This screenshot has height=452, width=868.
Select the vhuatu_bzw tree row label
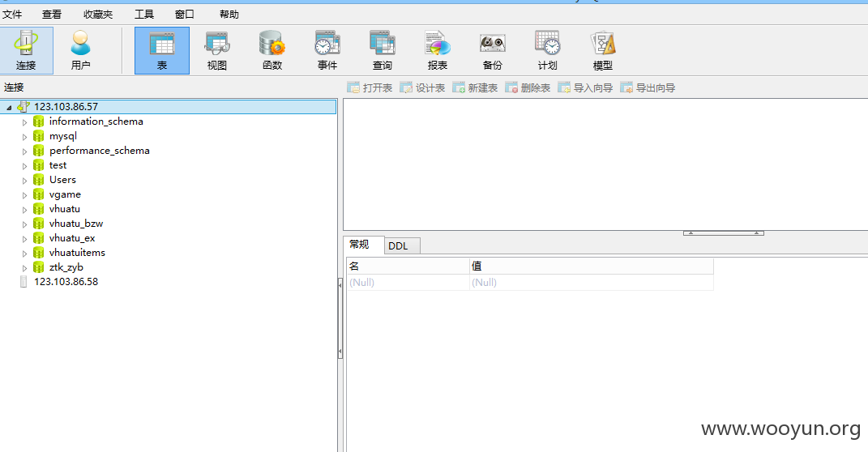click(x=76, y=224)
